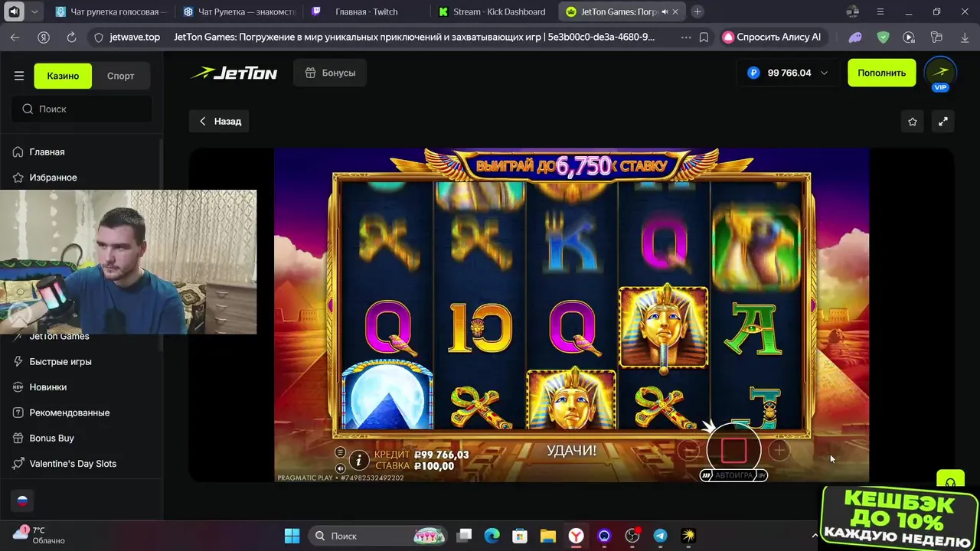Click the Автоигра autoplay button
980x551 pixels.
pos(733,475)
